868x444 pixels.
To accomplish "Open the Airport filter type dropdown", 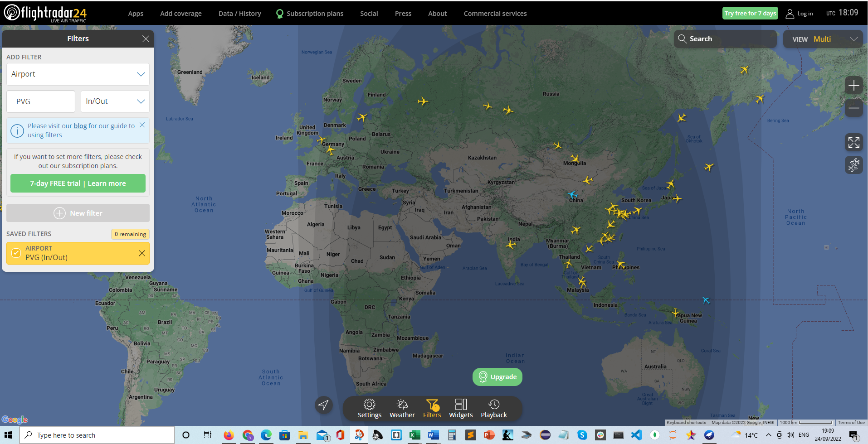I will 78,74.
